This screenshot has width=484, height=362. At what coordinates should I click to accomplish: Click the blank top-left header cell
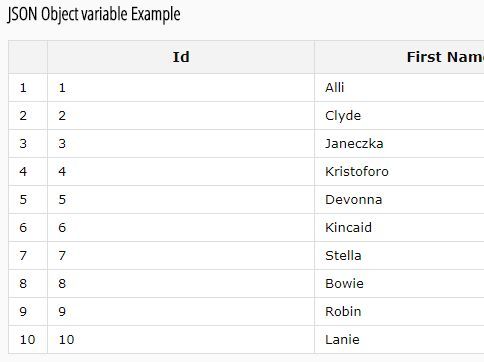[28, 57]
